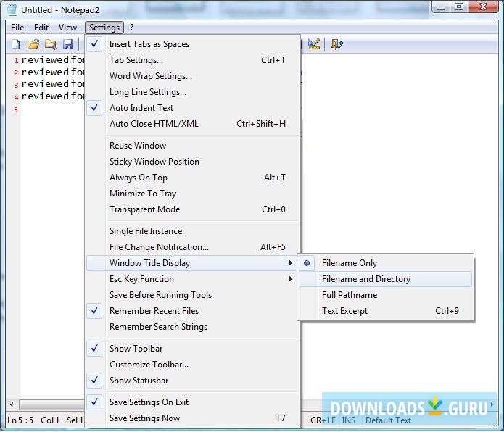Image resolution: width=504 pixels, height=432 pixels.
Task: Click line number 5 in margin
Action: click(x=16, y=110)
